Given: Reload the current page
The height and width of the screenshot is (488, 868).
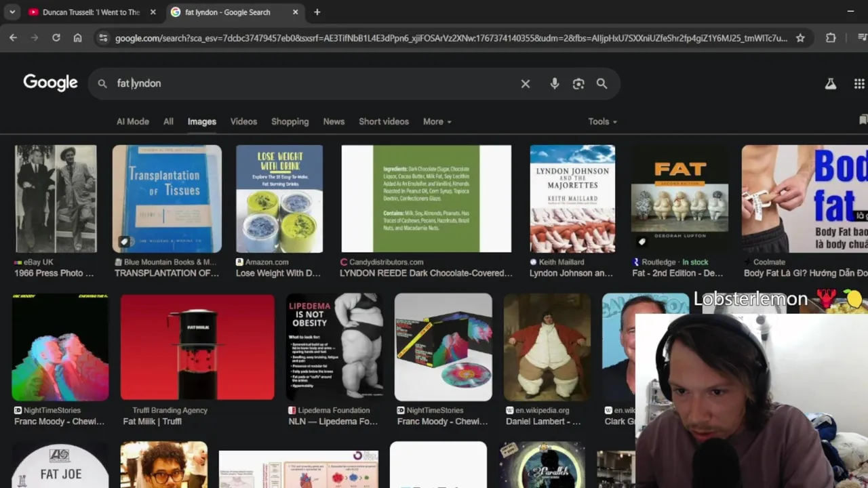Looking at the screenshot, I should (56, 38).
